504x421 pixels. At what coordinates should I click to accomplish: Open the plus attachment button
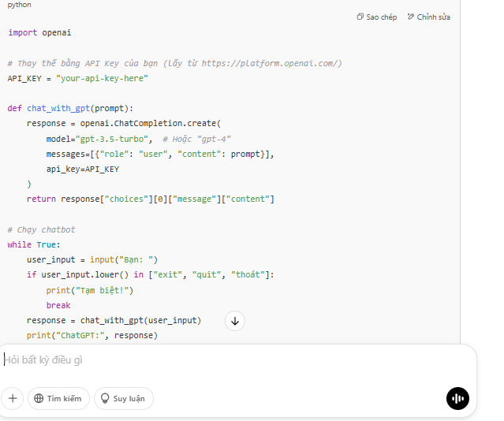13,398
